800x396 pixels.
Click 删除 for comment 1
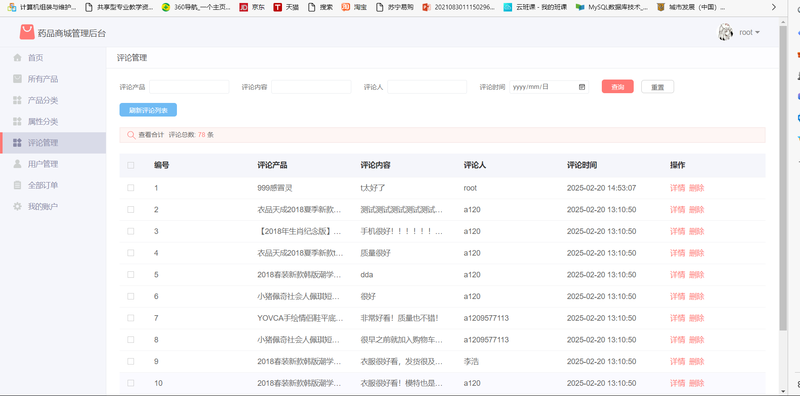coord(696,188)
